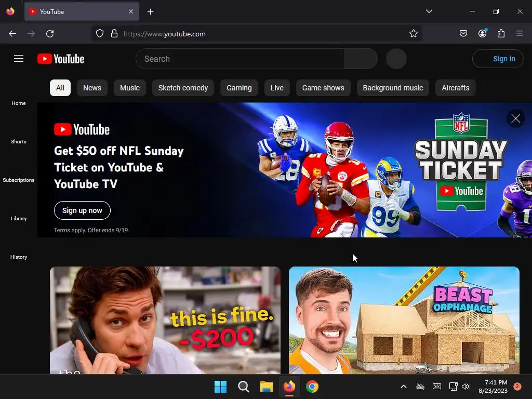Viewport: 532px width, 399px height.
Task: Open the clock showing 7:41 PM
Action: (493, 387)
